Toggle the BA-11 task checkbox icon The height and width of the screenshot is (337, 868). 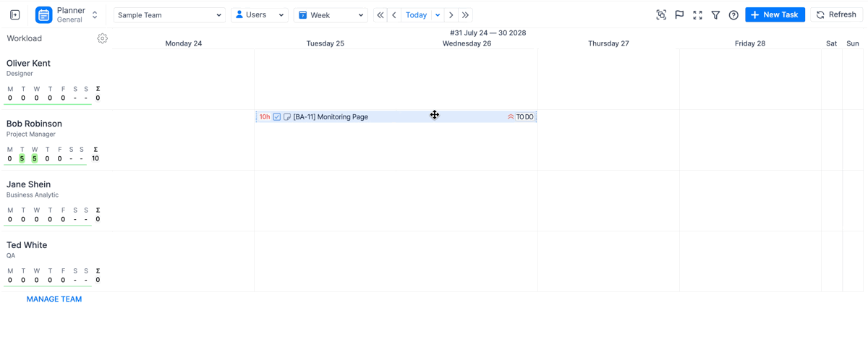277,116
